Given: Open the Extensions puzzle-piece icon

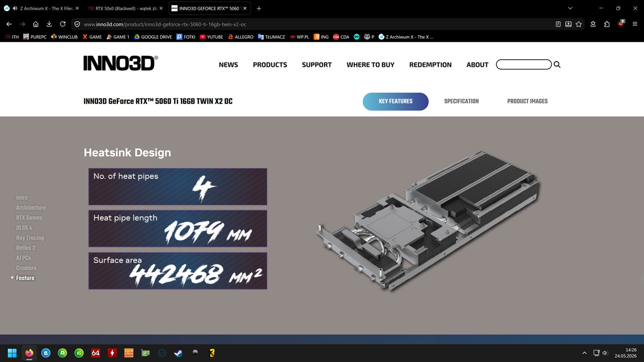Looking at the screenshot, I should (607, 24).
